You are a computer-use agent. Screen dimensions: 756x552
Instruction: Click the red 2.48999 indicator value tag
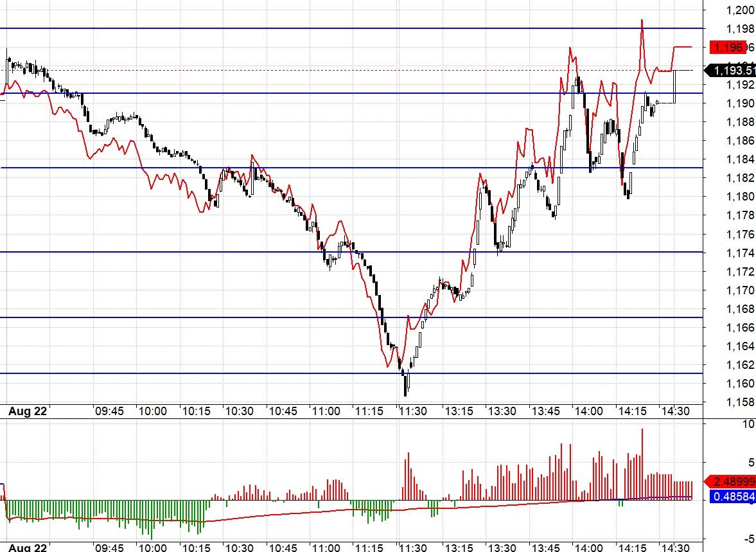(x=732, y=482)
